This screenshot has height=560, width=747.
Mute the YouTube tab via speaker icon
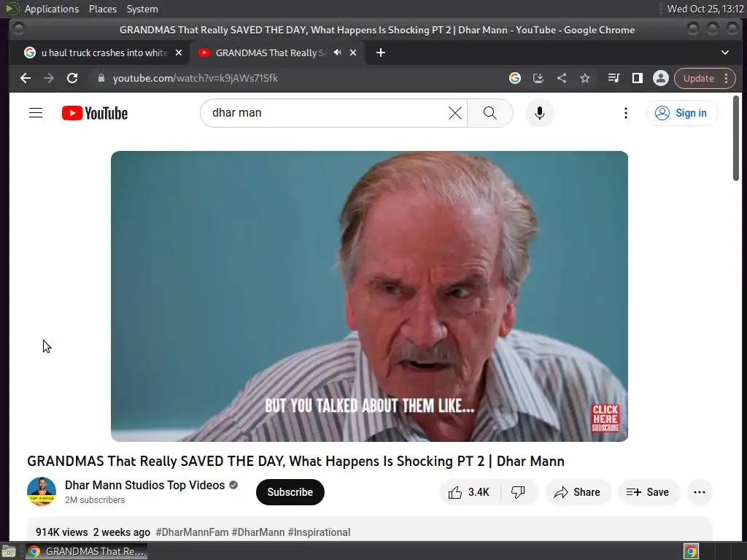click(337, 52)
